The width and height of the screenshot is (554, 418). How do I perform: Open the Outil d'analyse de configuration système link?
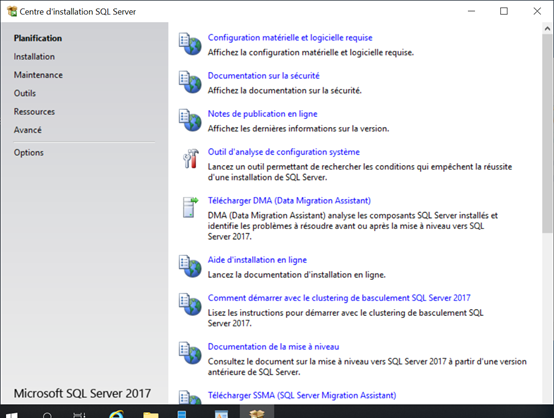284,152
